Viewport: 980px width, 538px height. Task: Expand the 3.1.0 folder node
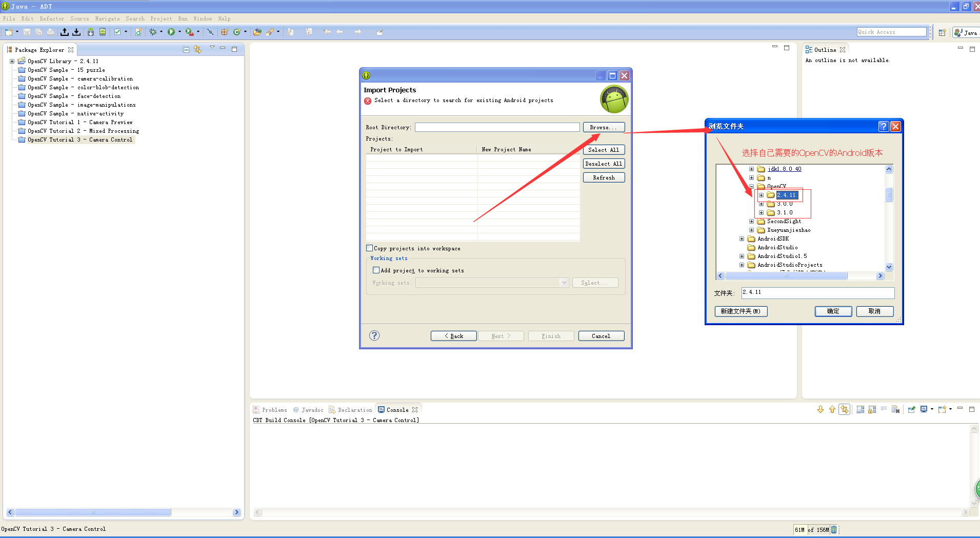coord(761,212)
